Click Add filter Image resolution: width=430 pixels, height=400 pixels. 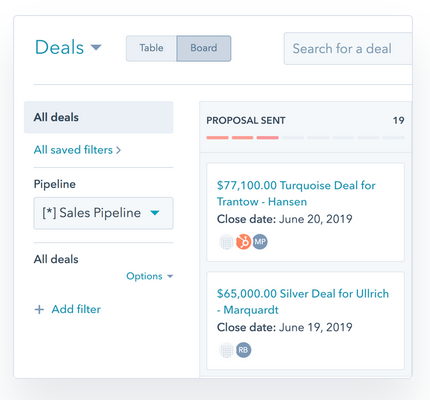click(76, 309)
